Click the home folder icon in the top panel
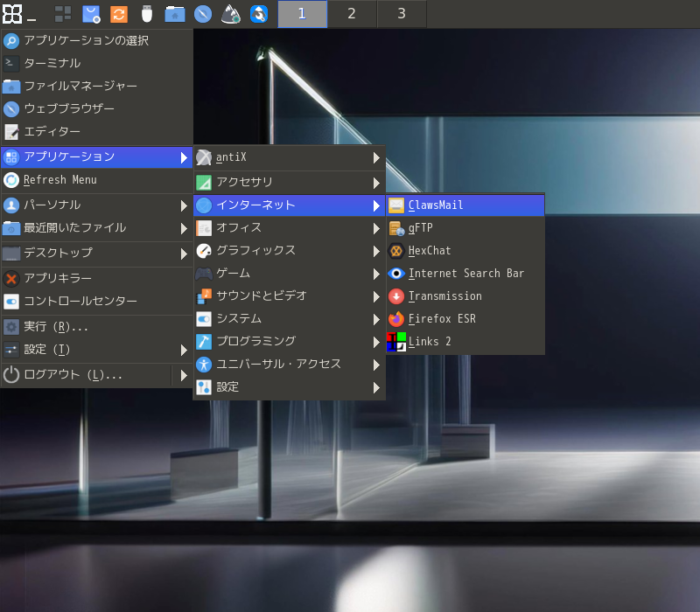This screenshot has width=700, height=612. (175, 14)
